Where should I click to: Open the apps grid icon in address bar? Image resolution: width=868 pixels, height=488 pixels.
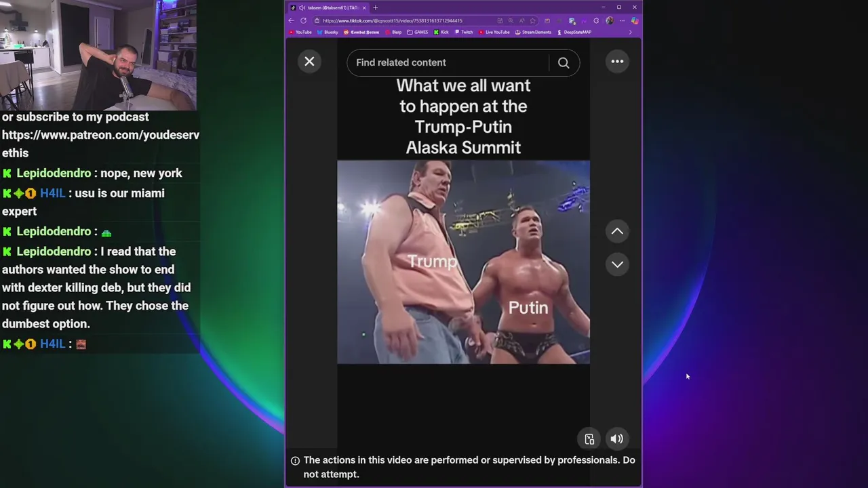click(500, 20)
